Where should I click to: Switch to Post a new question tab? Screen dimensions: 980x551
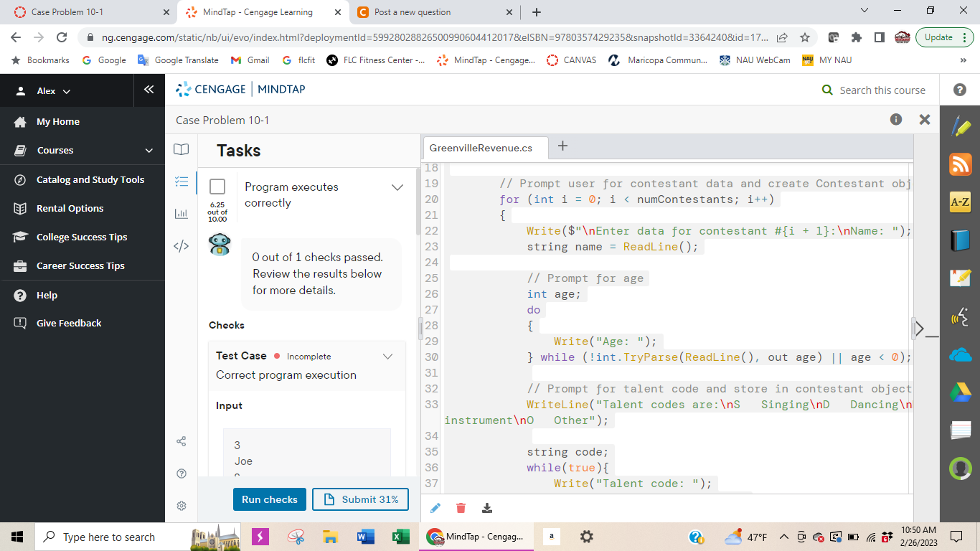[435, 12]
